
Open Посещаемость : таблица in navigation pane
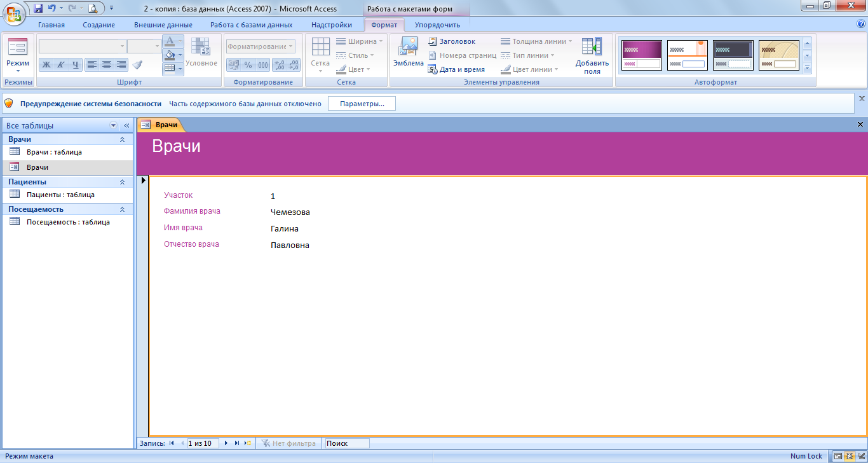click(x=67, y=222)
